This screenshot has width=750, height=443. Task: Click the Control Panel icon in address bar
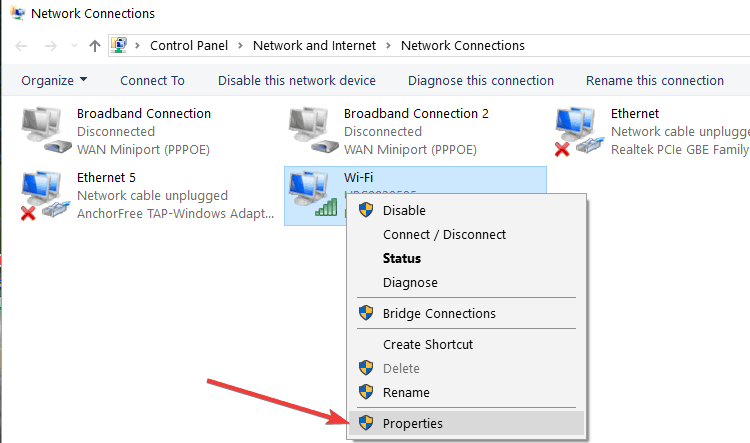(119, 45)
